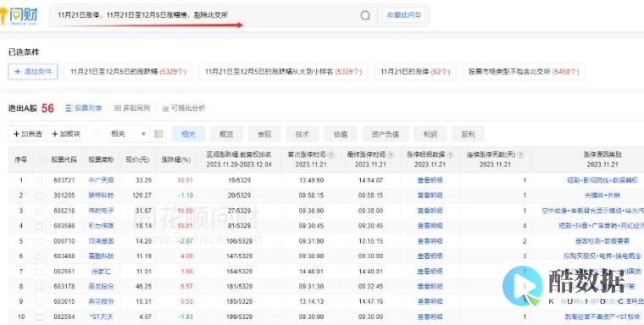The width and height of the screenshot is (644, 325).
Task: Select the 涨跌幅从大到小排名 condition tag
Action: pyautogui.click(x=283, y=71)
